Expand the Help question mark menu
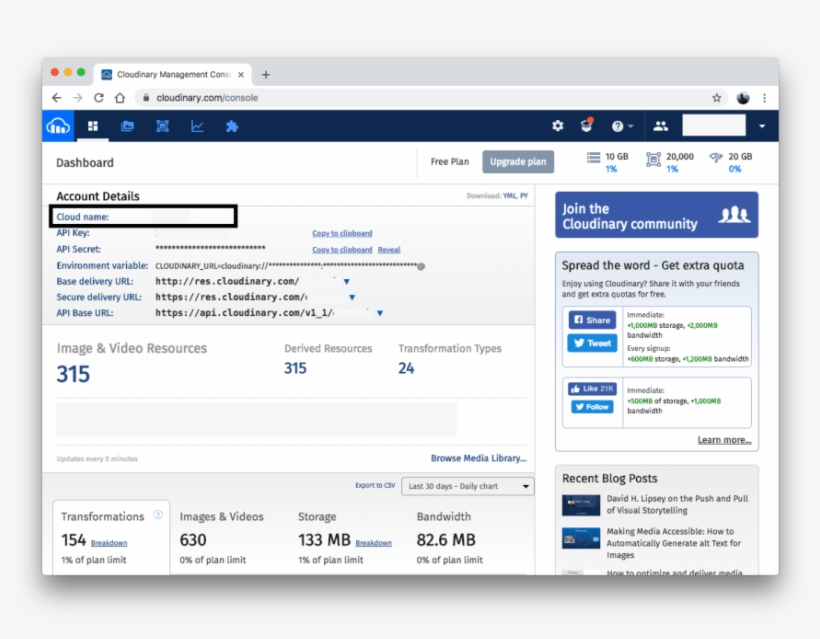The width and height of the screenshot is (820, 639). click(620, 126)
